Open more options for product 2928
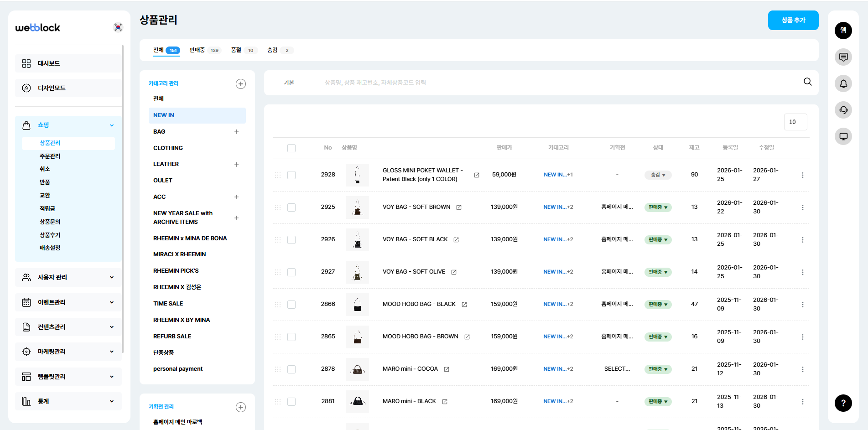The image size is (868, 430). tap(803, 175)
